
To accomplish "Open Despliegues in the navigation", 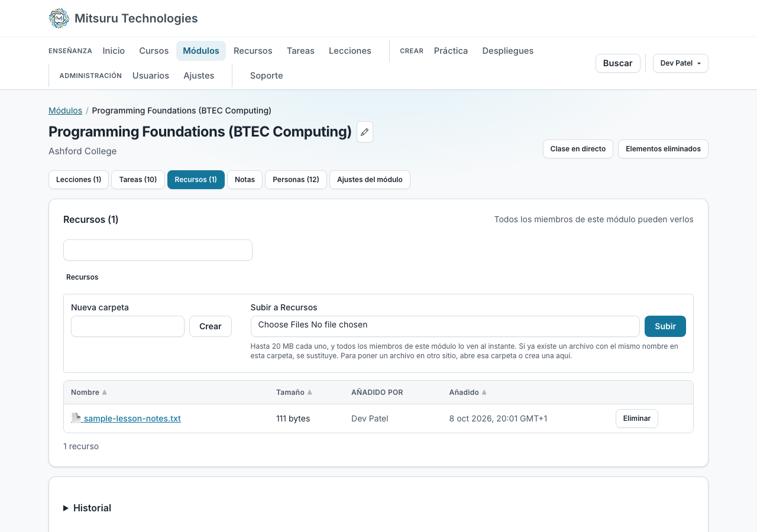I will [x=508, y=51].
